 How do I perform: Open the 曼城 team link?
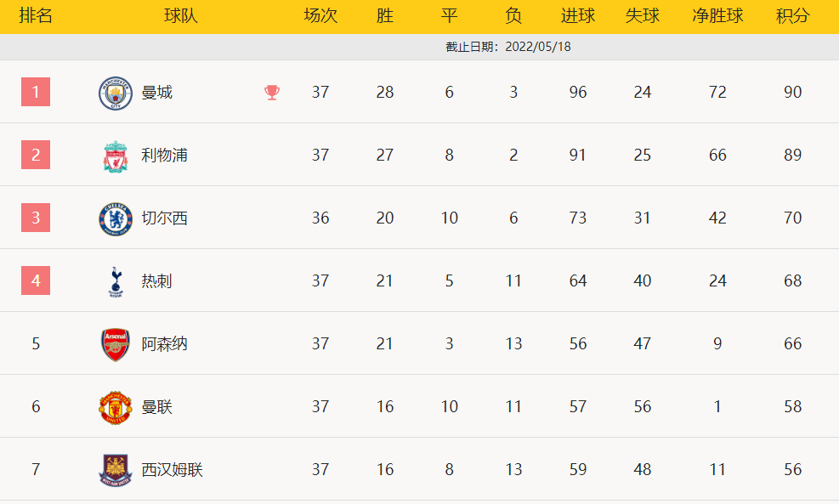click(156, 93)
